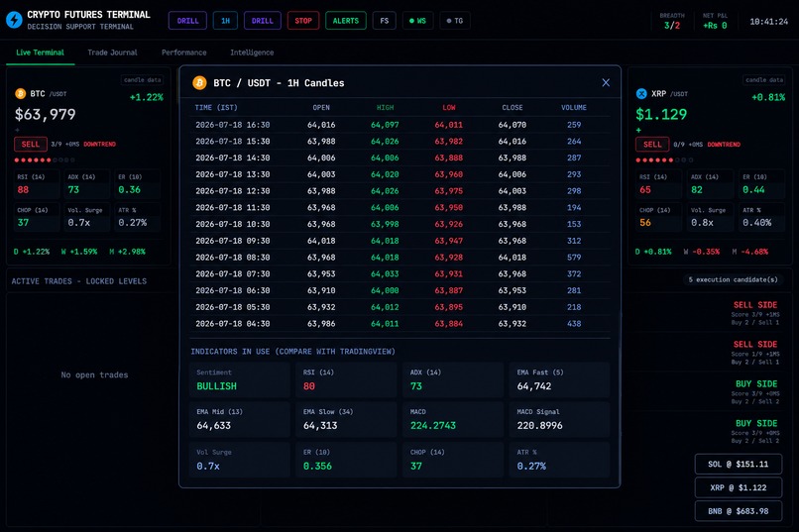Click the BTC card W +1.59% weekly change
Screen dimensions: 799x532
(79, 252)
